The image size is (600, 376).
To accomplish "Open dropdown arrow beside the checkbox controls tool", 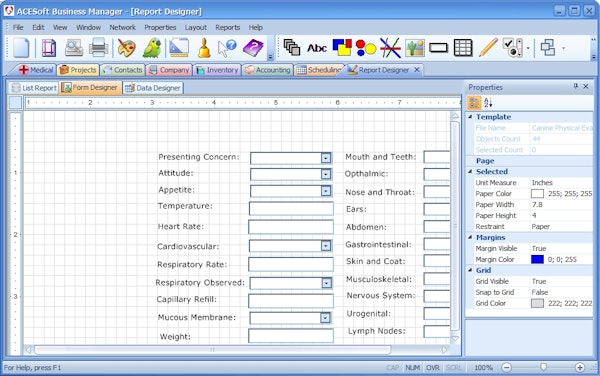I will [x=528, y=49].
